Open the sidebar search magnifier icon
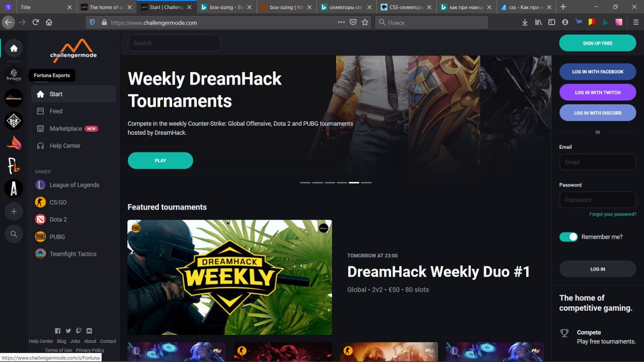 (x=14, y=234)
